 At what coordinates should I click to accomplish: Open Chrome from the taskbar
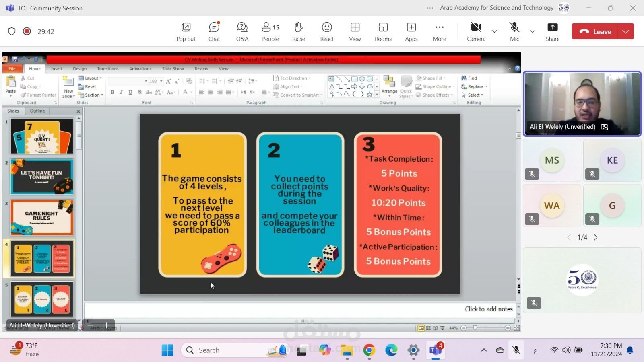369,350
